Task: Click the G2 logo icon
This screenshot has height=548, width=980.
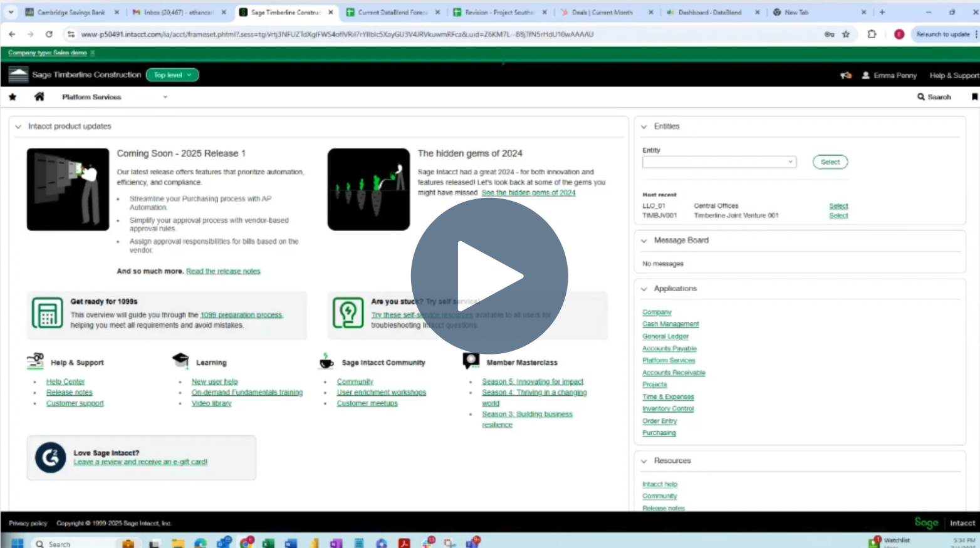Action: pos(50,457)
